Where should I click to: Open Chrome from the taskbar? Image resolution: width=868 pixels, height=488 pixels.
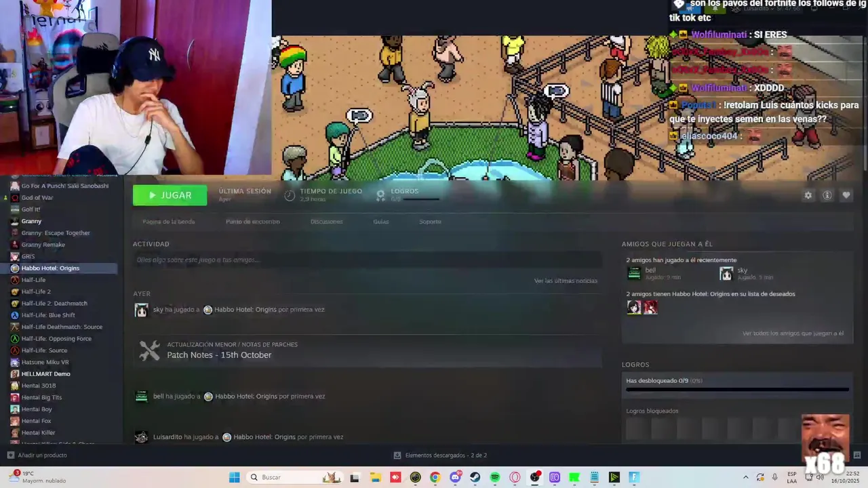(x=435, y=477)
